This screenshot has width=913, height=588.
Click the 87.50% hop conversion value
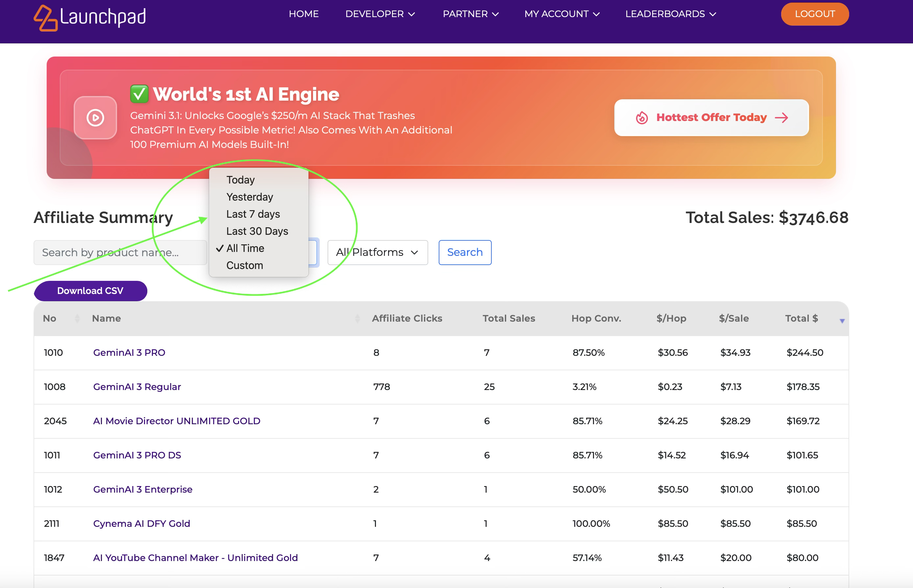coord(588,353)
